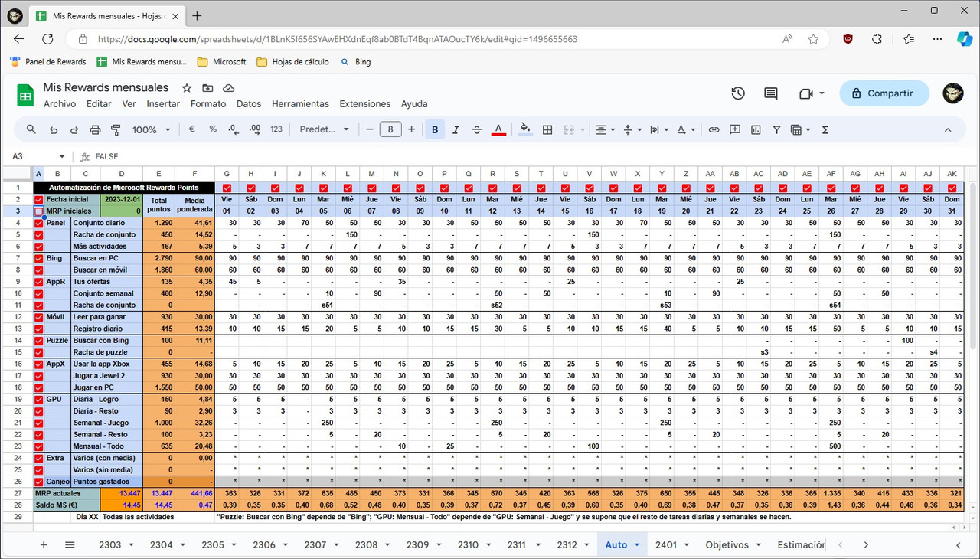Open the Hojas de cálculo bookmark folder
The image size is (980, 559).
tap(292, 62)
